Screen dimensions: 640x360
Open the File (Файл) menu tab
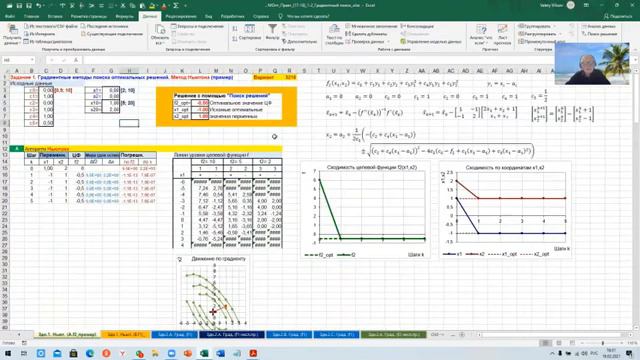coord(10,16)
